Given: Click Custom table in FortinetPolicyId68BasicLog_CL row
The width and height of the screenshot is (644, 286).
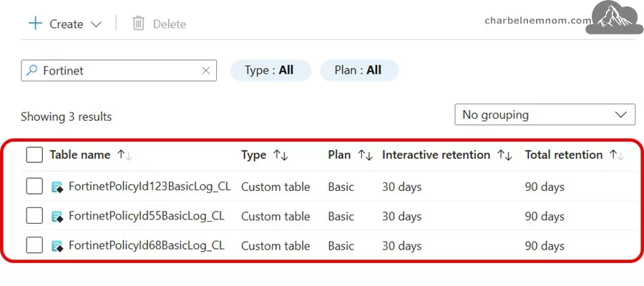Looking at the screenshot, I should (275, 245).
